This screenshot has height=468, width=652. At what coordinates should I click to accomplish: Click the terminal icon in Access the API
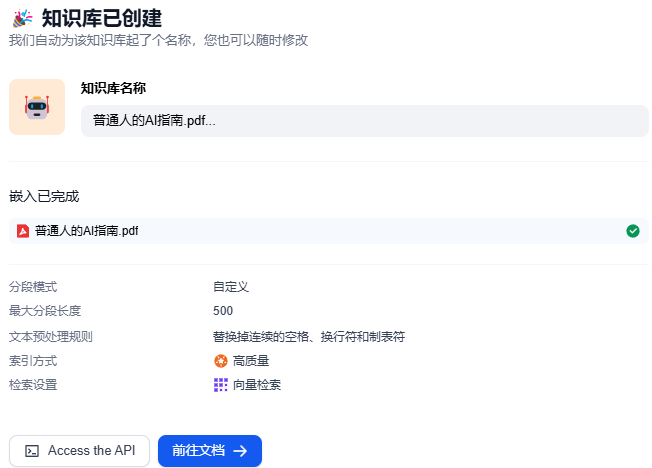tap(32, 451)
